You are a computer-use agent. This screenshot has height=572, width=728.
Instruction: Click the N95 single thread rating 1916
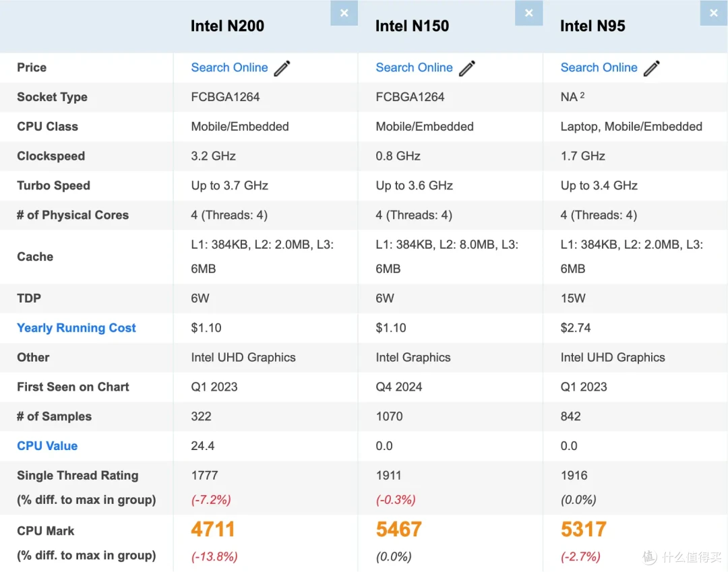574,476
